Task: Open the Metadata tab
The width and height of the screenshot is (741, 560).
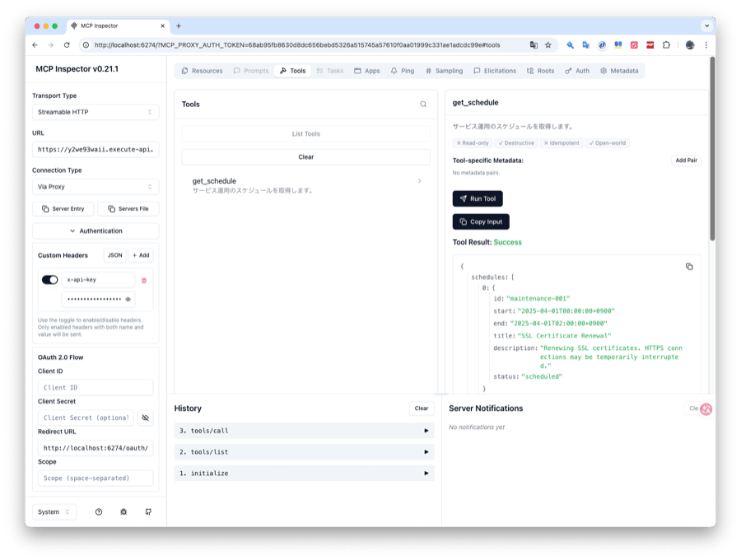Action: [619, 71]
